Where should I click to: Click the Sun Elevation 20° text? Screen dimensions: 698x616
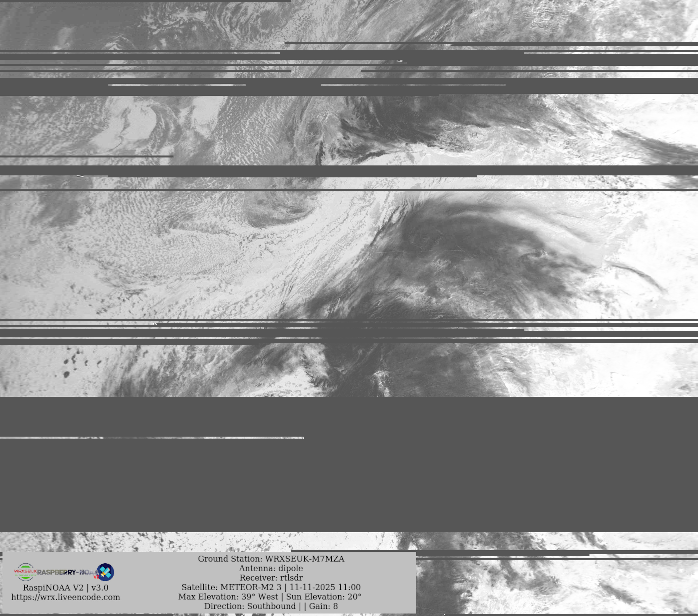point(323,597)
